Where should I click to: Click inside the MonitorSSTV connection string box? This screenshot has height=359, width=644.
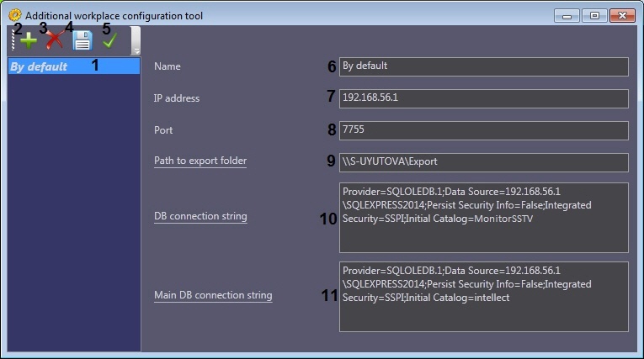tap(483, 218)
